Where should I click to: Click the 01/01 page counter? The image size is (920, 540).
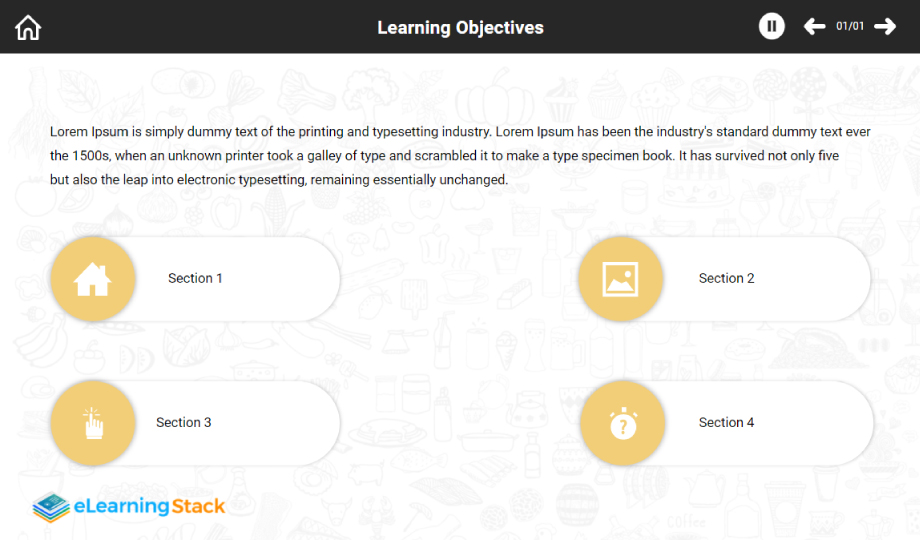(850, 27)
